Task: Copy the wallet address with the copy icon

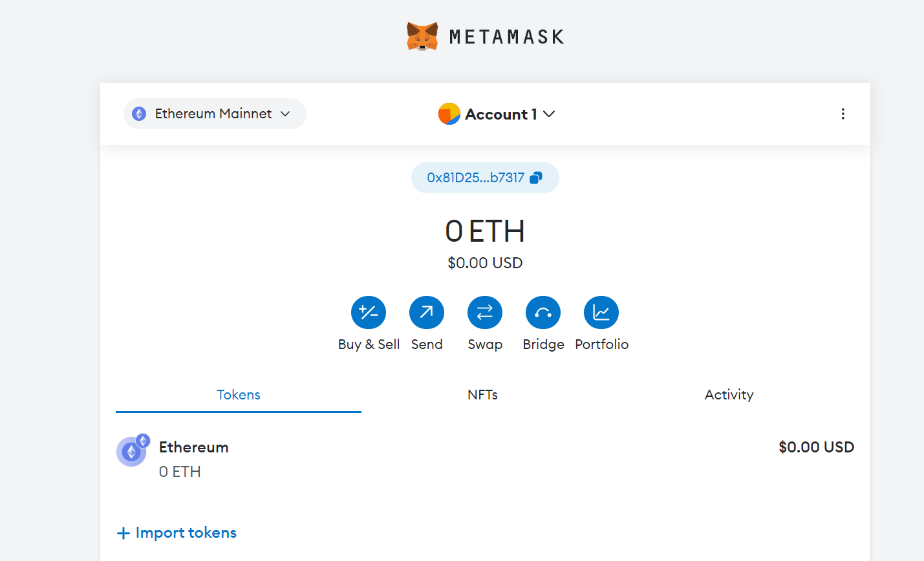Action: [x=536, y=178]
